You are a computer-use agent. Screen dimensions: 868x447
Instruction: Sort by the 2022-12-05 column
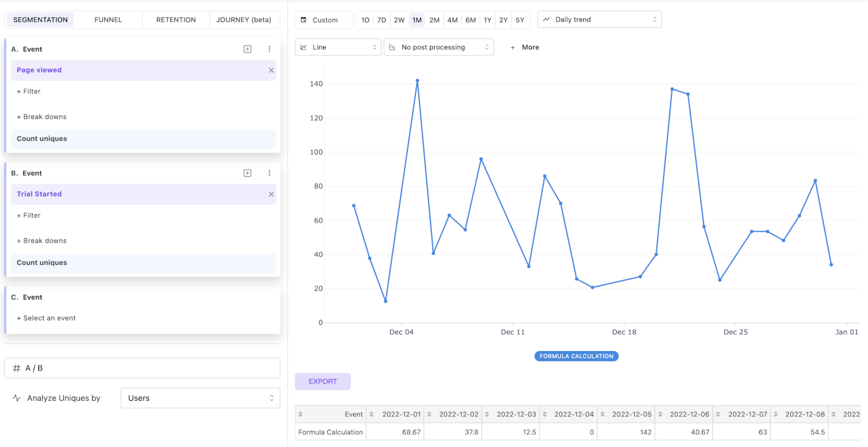click(603, 414)
